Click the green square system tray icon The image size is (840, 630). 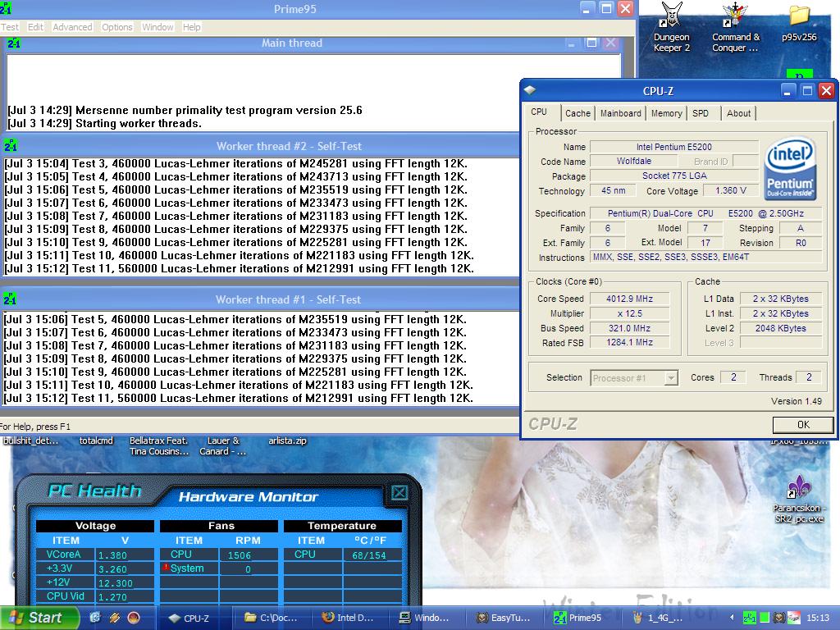click(765, 618)
